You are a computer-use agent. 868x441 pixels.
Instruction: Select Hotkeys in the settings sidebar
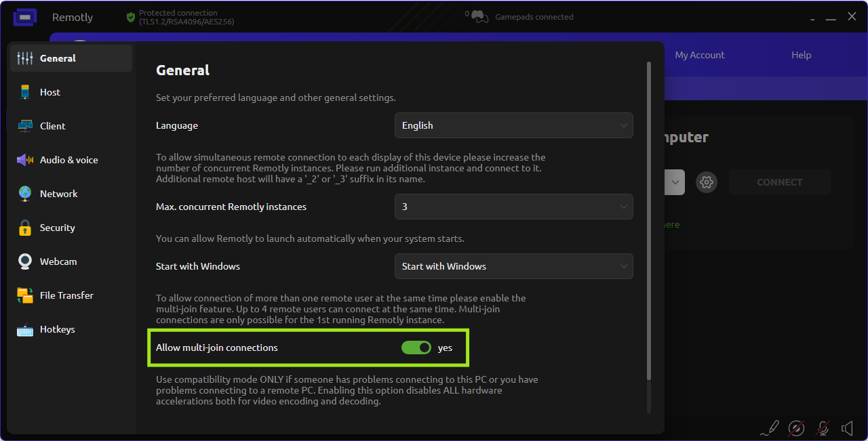57,329
